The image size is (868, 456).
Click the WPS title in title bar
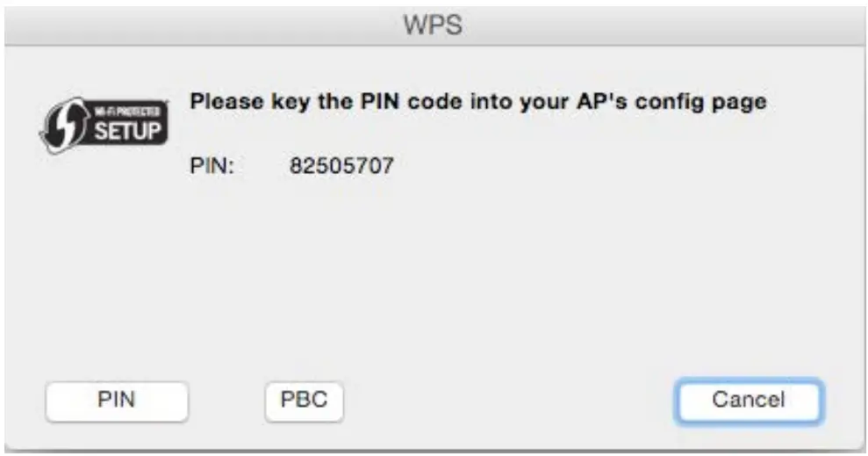coord(434,25)
